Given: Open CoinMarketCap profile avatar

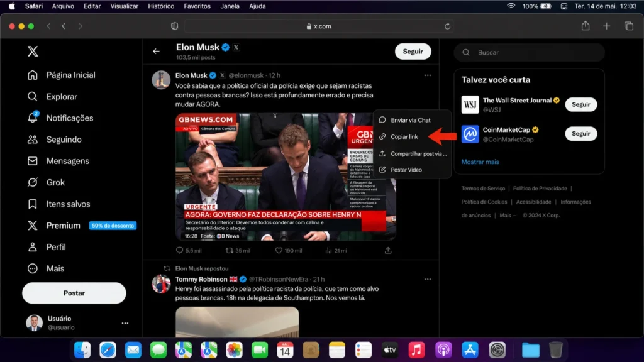Looking at the screenshot, I should [x=470, y=134].
